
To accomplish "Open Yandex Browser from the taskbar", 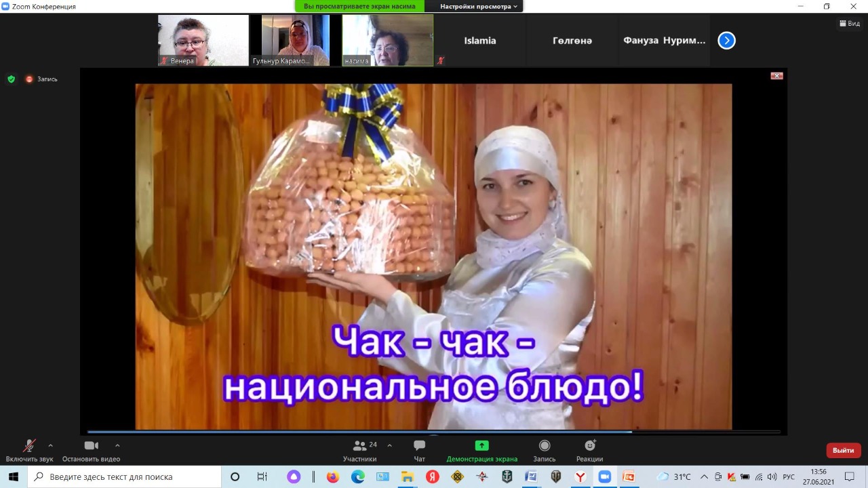I will coord(580,476).
